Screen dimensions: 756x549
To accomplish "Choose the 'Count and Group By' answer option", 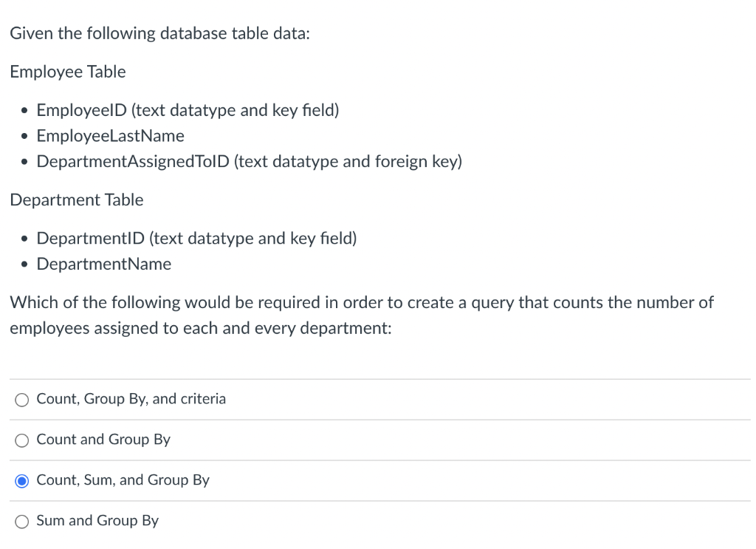I will click(x=21, y=440).
